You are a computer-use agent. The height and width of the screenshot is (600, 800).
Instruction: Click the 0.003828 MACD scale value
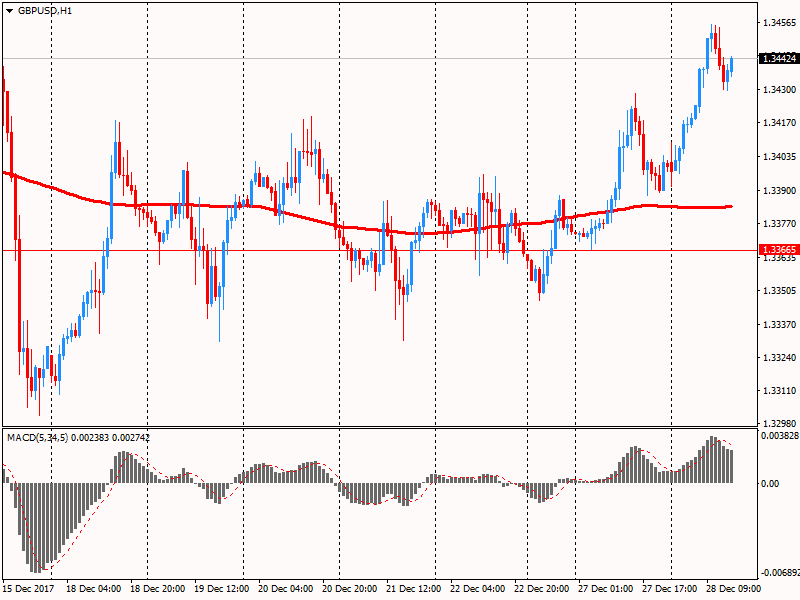click(x=778, y=437)
